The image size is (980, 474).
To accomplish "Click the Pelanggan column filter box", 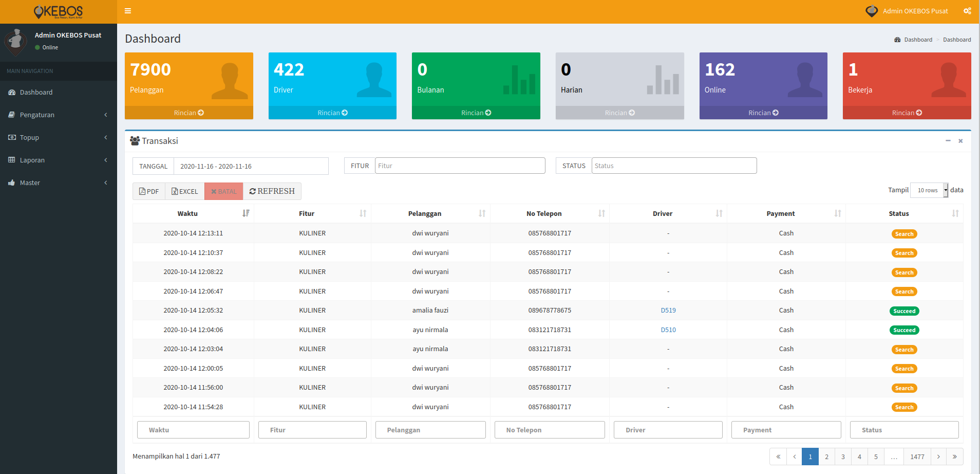I will tap(430, 430).
